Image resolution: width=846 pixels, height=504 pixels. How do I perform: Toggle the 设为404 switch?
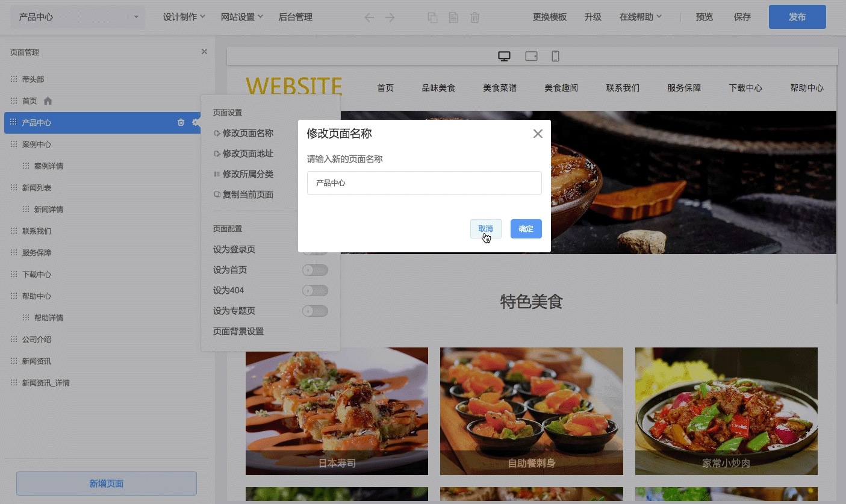click(x=315, y=290)
